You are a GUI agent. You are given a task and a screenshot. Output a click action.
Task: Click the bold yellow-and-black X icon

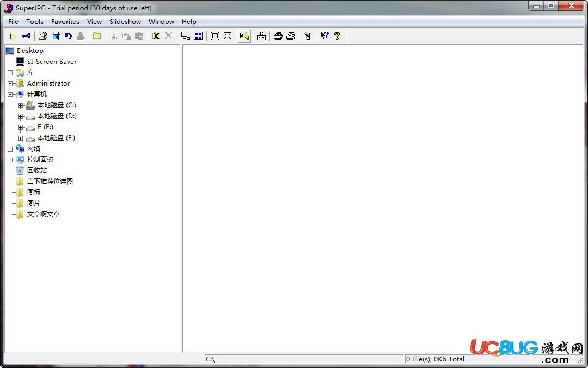[x=156, y=36]
